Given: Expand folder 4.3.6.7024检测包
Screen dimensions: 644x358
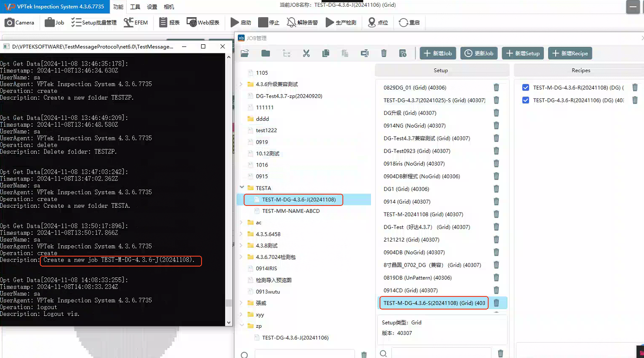Looking at the screenshot, I should point(241,257).
